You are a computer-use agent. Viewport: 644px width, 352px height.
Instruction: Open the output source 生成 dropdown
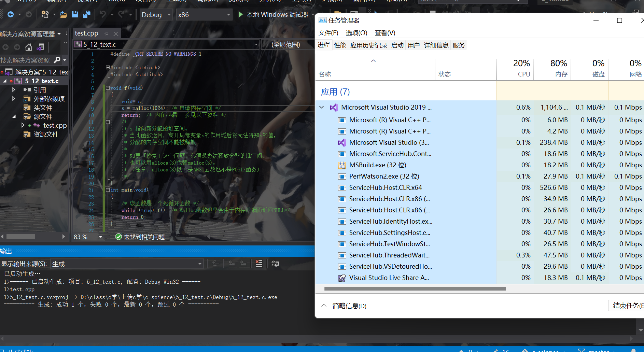127,264
